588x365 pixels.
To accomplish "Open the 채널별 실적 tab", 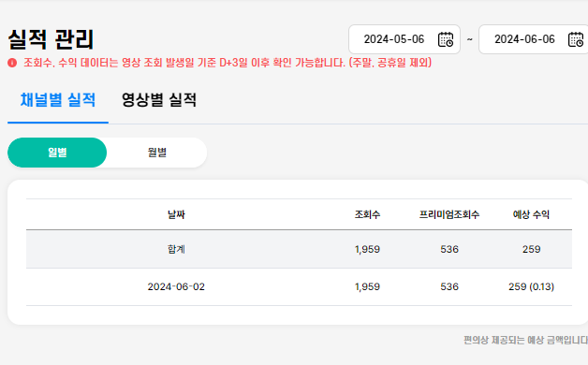I will click(58, 100).
